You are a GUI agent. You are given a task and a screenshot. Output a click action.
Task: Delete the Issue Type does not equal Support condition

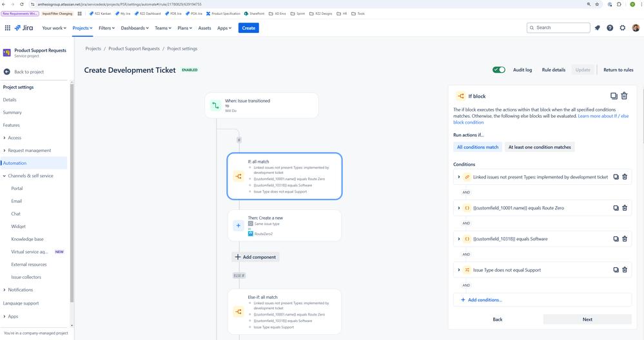[x=625, y=270]
